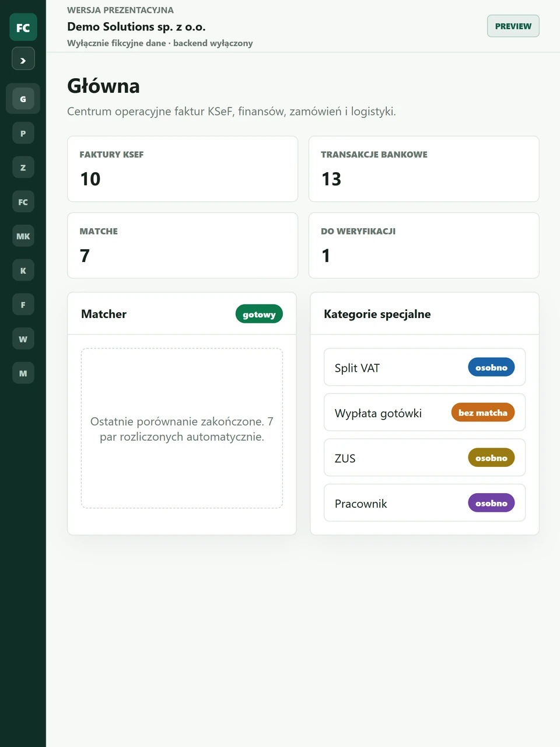Viewport: 560px width, 747px height.
Task: Select the ZUS category row
Action: pyautogui.click(x=425, y=458)
